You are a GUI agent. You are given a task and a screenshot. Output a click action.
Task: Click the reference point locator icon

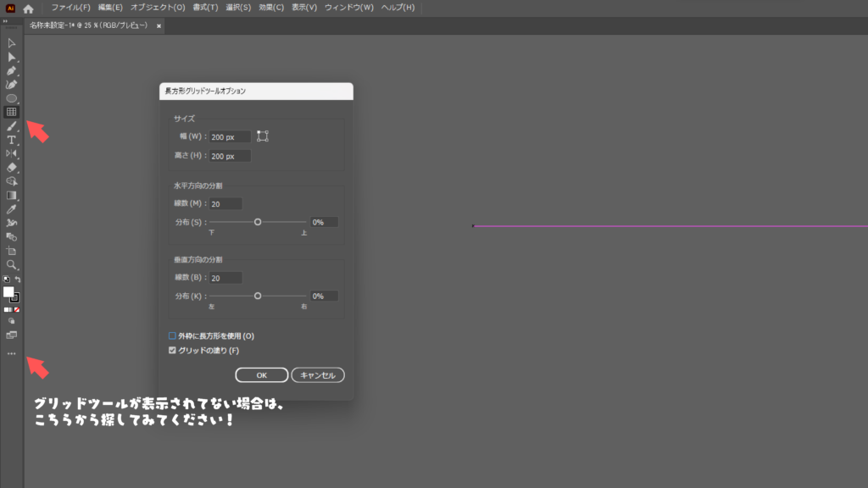(263, 136)
